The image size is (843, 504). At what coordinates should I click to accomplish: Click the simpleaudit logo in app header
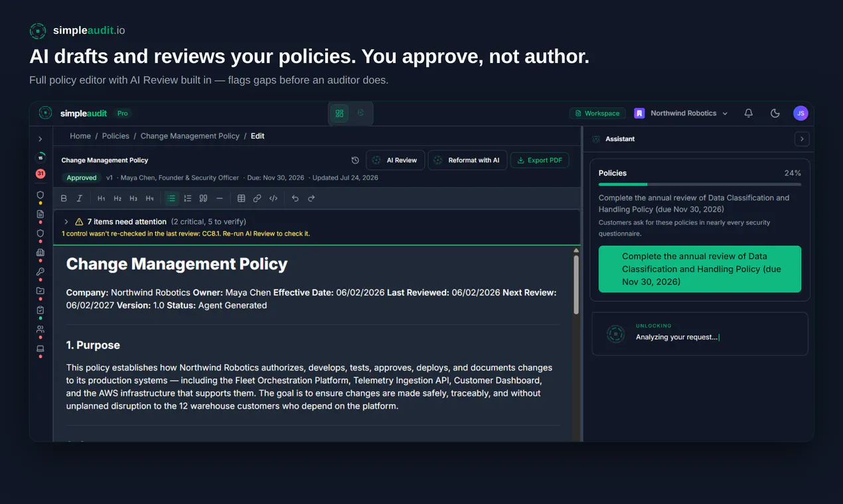73,113
